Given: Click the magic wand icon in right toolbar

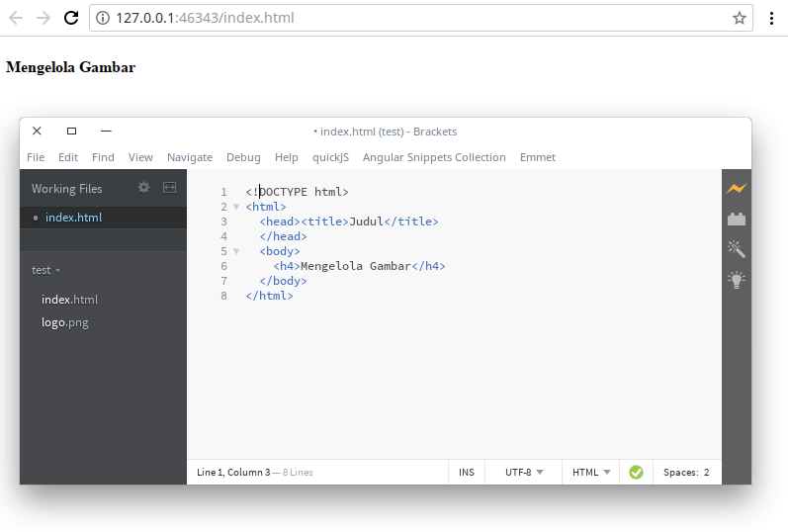Looking at the screenshot, I should pos(737,249).
